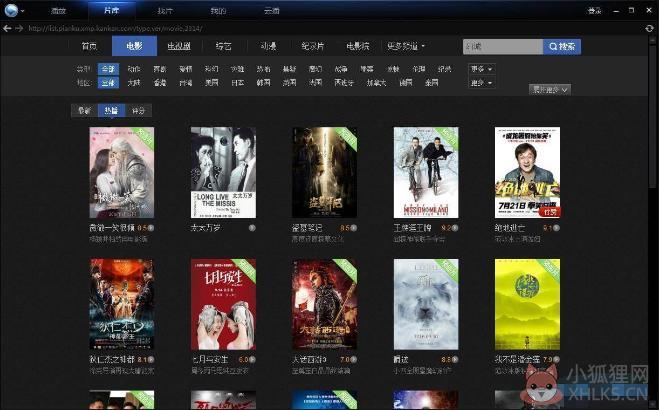Click the play icon beside 微微一笑很倾城

point(151,228)
